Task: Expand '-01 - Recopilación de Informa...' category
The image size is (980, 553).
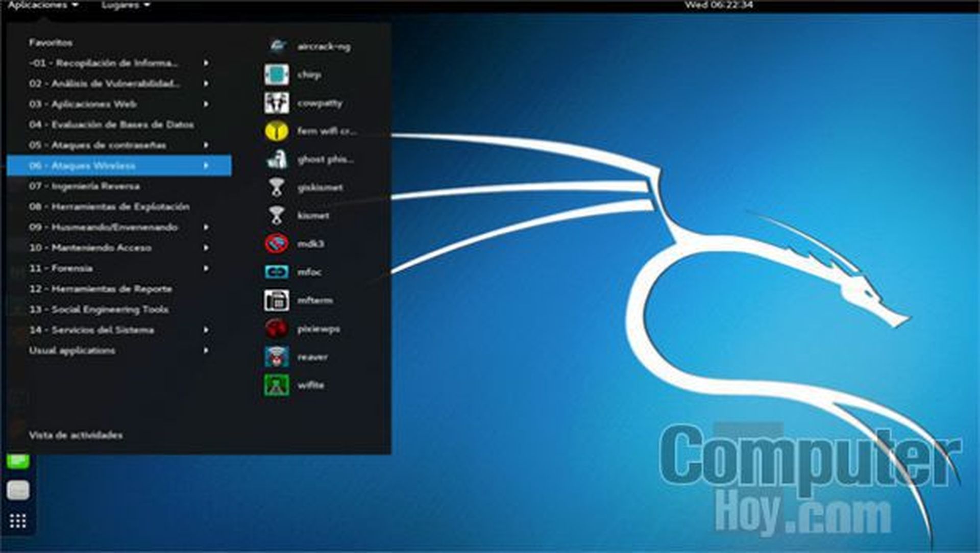Action: [x=105, y=62]
